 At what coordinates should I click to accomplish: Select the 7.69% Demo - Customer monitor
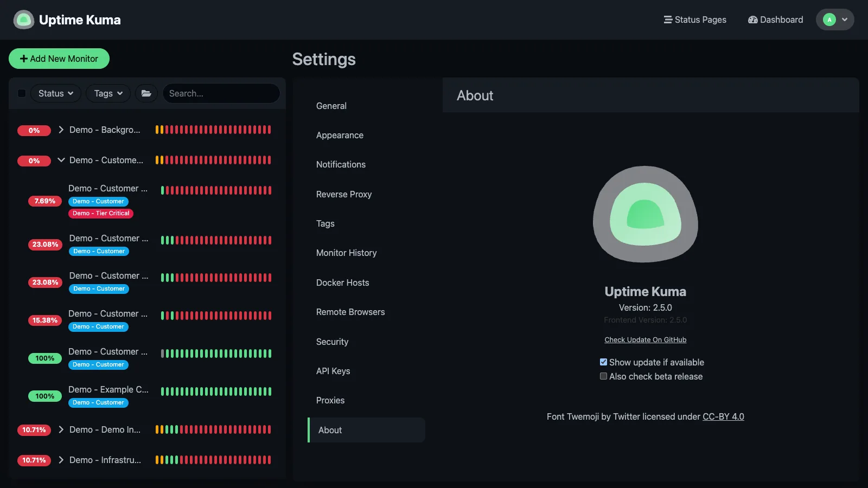(x=148, y=201)
